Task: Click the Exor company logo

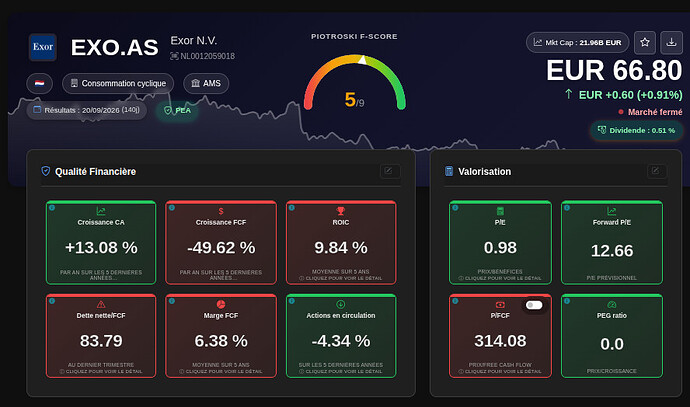Action: tap(43, 47)
